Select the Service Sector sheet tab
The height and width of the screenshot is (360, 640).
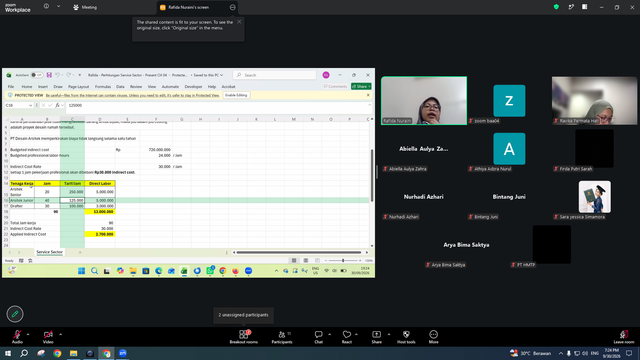49,252
